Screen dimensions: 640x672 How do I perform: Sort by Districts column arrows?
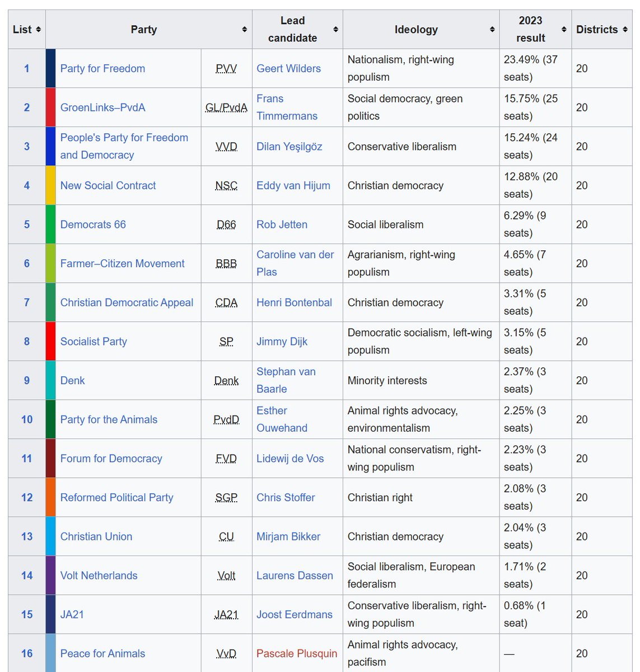pos(625,30)
